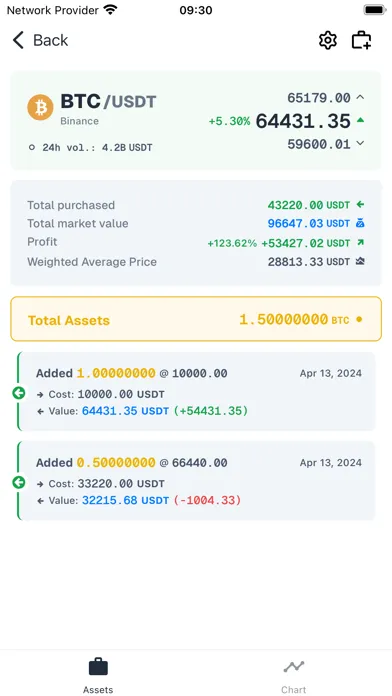Open the Total Assets card
The image size is (392, 696).
[x=196, y=319]
